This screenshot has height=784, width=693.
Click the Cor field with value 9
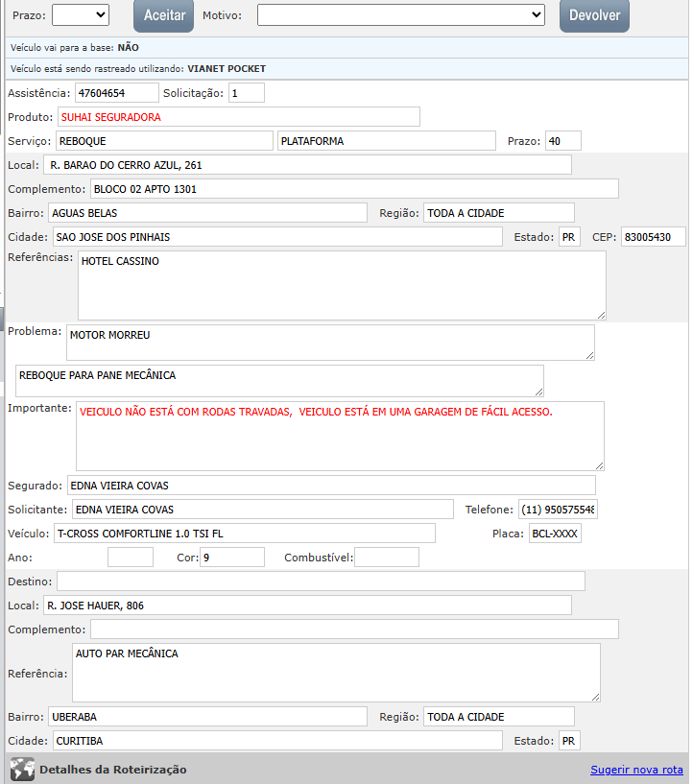[x=231, y=558]
